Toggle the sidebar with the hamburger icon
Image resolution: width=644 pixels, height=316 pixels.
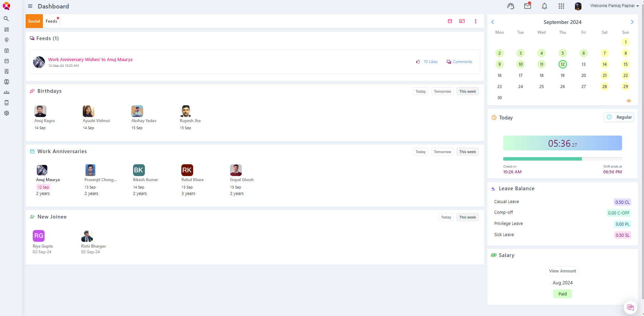point(30,6)
